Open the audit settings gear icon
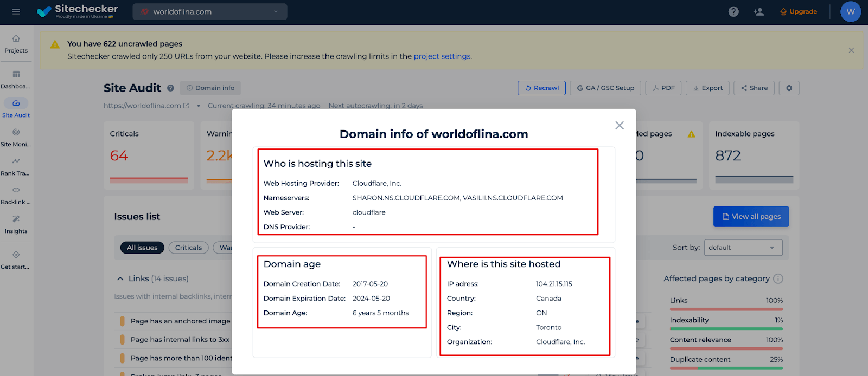The image size is (868, 376). [x=789, y=88]
